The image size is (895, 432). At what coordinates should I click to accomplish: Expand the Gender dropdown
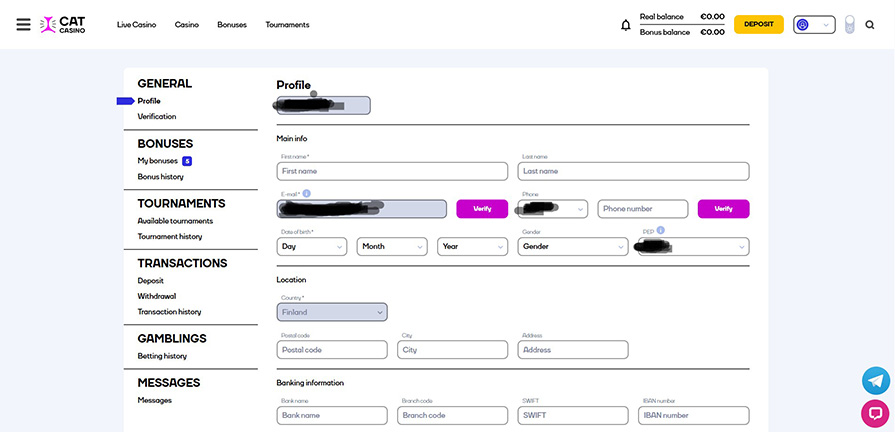coord(572,246)
